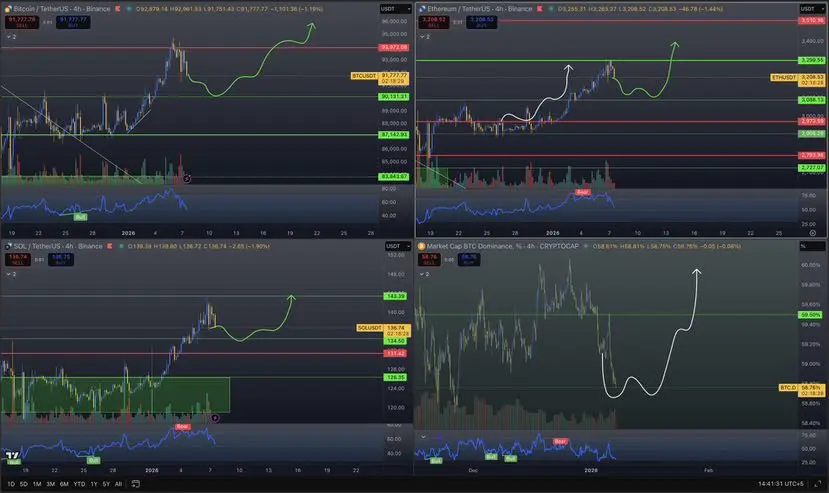This screenshot has height=493, width=829.
Task: Open the USDT currency dropdown on Bitcoin chart
Action: (x=395, y=9)
